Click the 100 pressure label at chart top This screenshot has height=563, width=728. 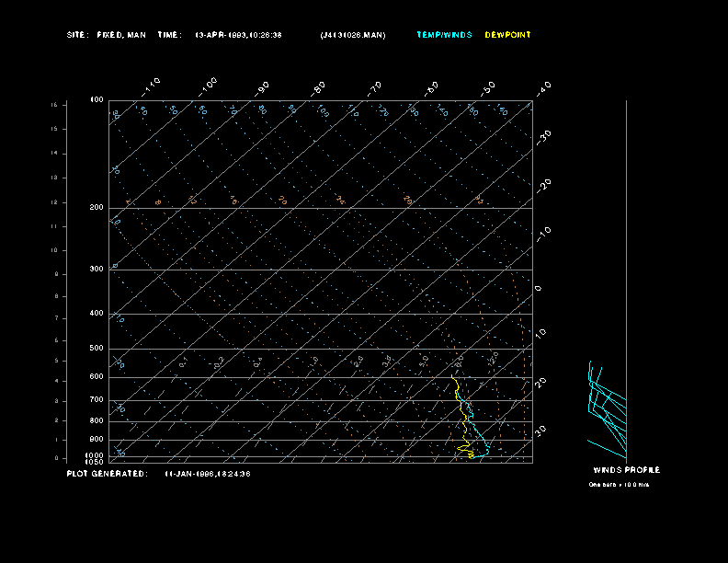click(x=96, y=99)
